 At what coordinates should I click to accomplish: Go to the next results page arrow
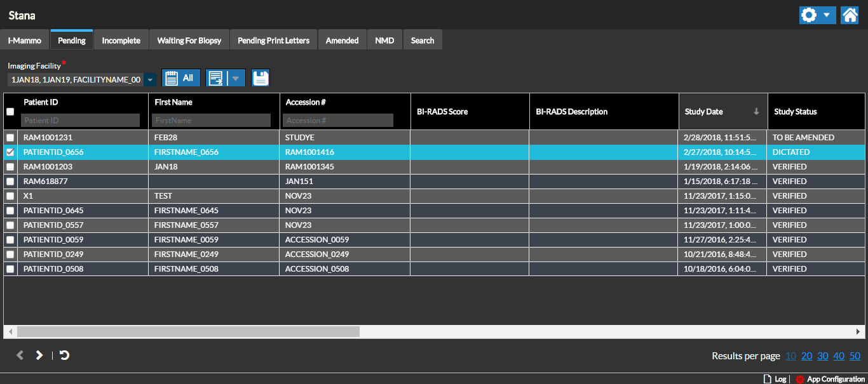(x=39, y=355)
